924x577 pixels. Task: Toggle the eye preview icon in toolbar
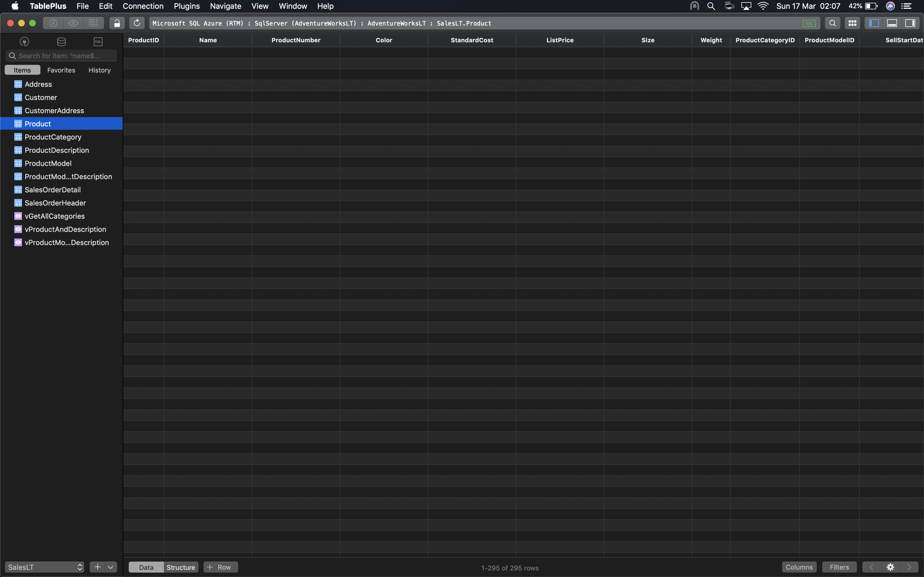point(73,23)
